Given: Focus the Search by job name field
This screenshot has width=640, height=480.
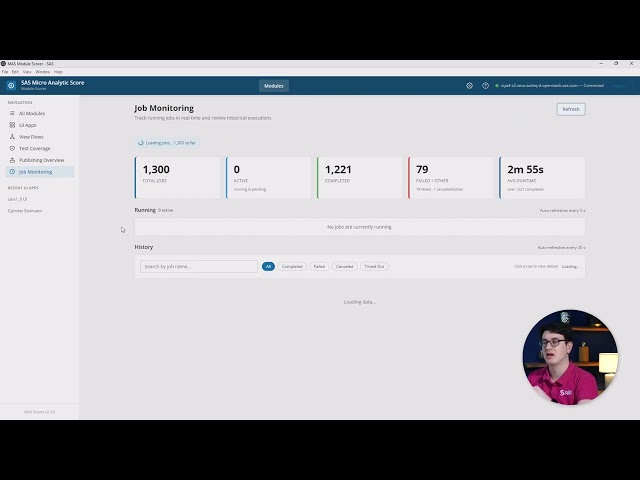Looking at the screenshot, I should 199,266.
